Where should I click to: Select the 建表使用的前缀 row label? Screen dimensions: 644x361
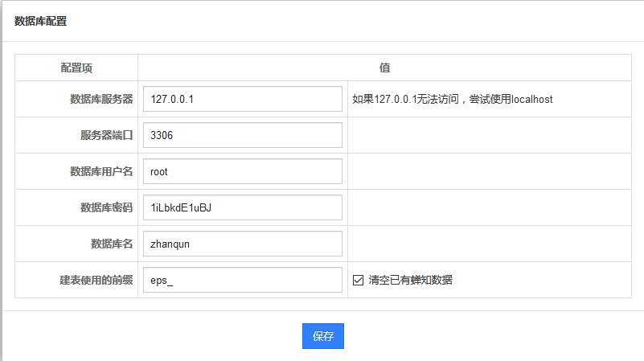(x=96, y=280)
